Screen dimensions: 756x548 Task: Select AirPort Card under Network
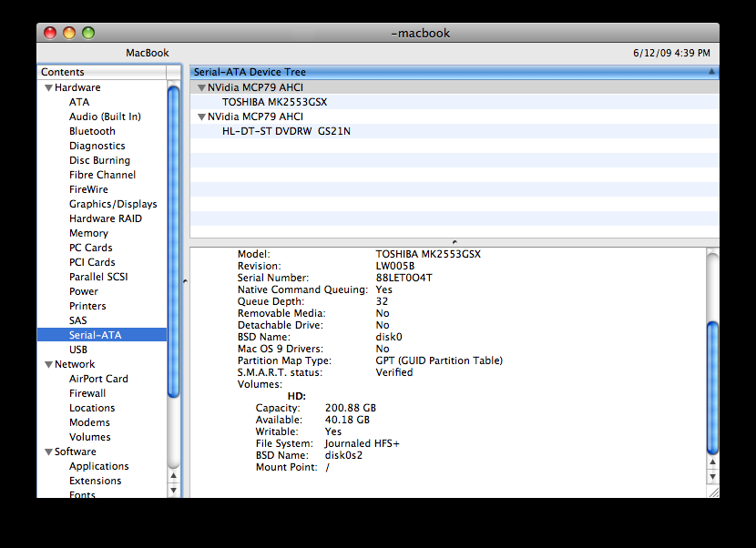pos(98,379)
